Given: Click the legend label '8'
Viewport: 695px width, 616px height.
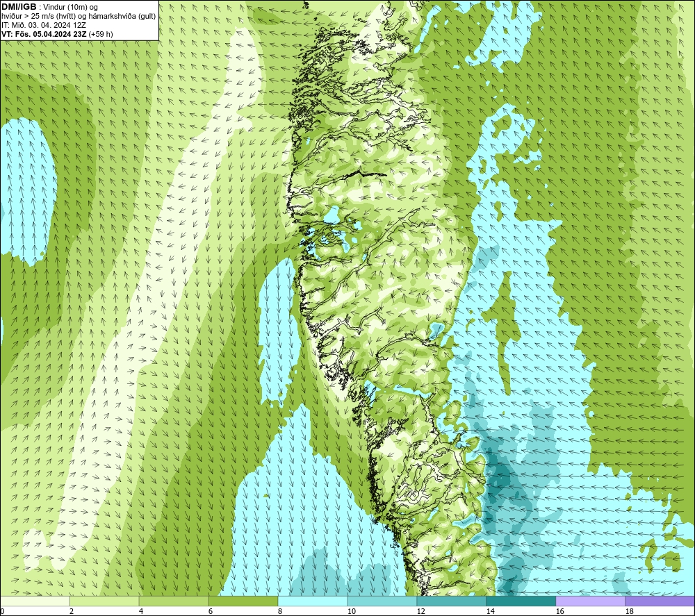Looking at the screenshot, I should [279, 612].
